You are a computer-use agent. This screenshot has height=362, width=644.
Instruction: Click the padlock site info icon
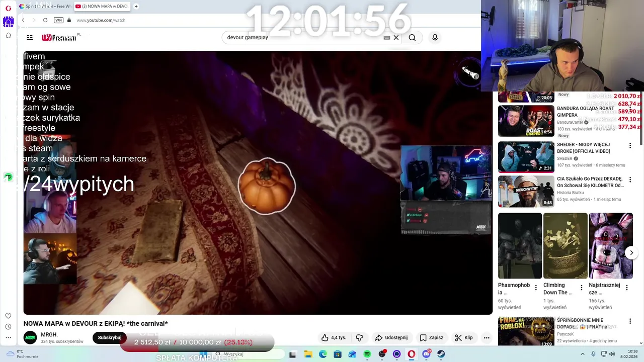pos(69,20)
